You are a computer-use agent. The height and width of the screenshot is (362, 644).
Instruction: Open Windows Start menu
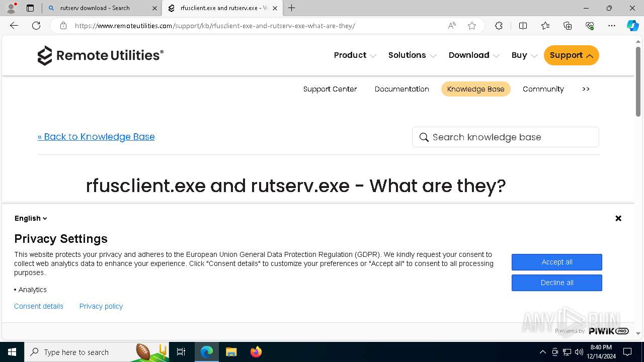tap(12, 352)
